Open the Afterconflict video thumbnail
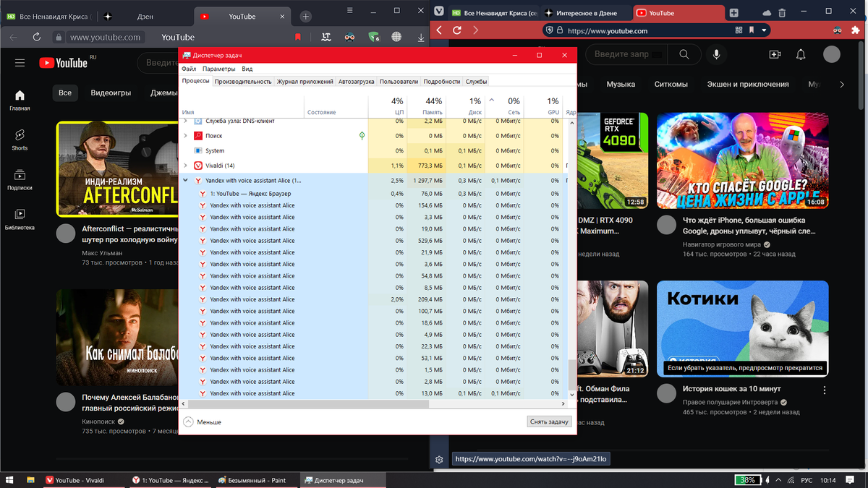 [117, 168]
